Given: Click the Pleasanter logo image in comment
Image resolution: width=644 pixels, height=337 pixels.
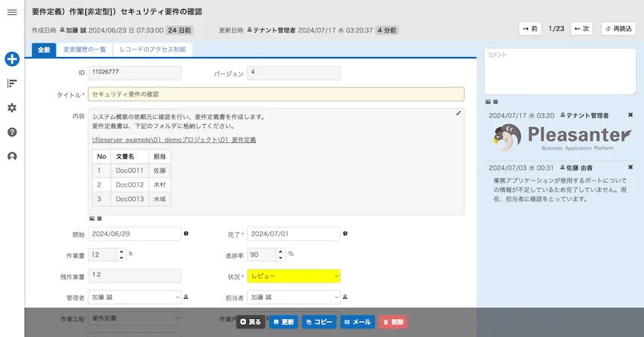Looking at the screenshot, I should (x=562, y=137).
